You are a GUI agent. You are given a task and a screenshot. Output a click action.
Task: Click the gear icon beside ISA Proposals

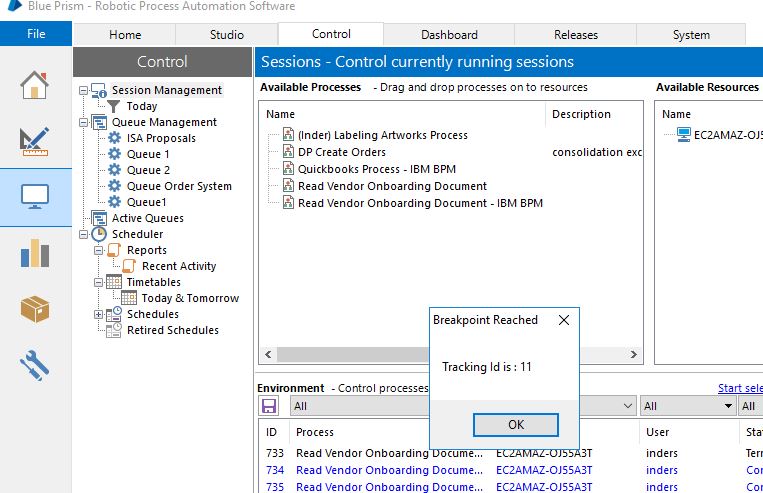(114, 138)
